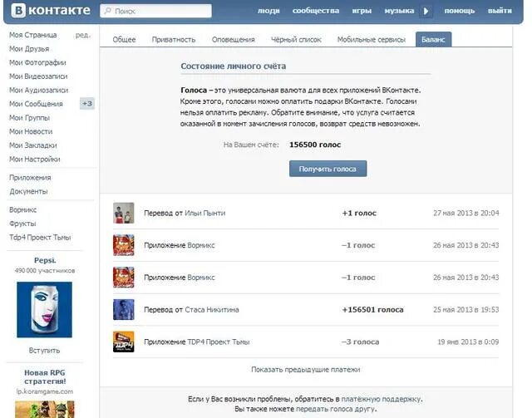This screenshot has height=418, width=532.
Task: Click the date 27 мая 2013 в 20:04
Action: (x=466, y=213)
